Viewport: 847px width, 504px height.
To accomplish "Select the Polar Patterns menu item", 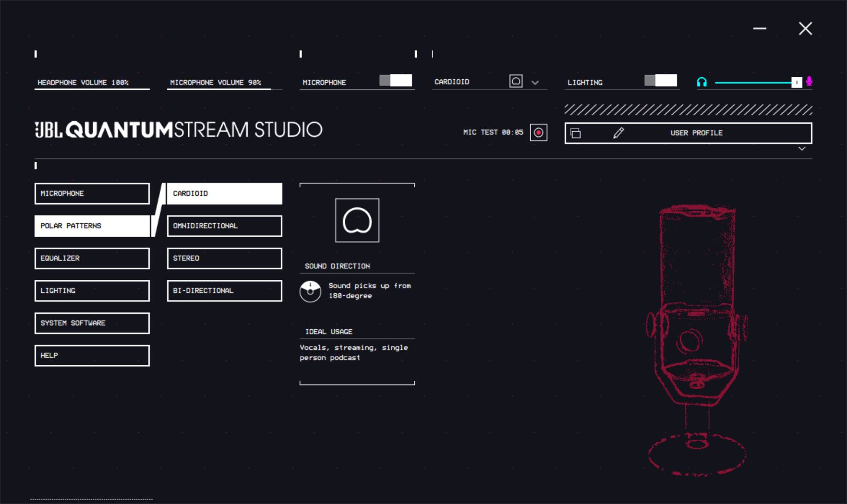I will (92, 226).
